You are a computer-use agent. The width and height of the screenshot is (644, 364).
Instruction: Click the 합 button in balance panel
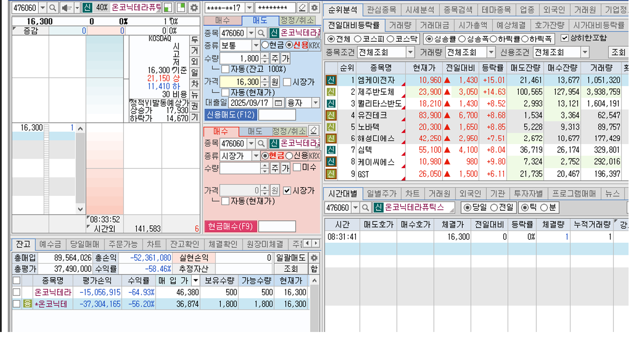point(314,269)
